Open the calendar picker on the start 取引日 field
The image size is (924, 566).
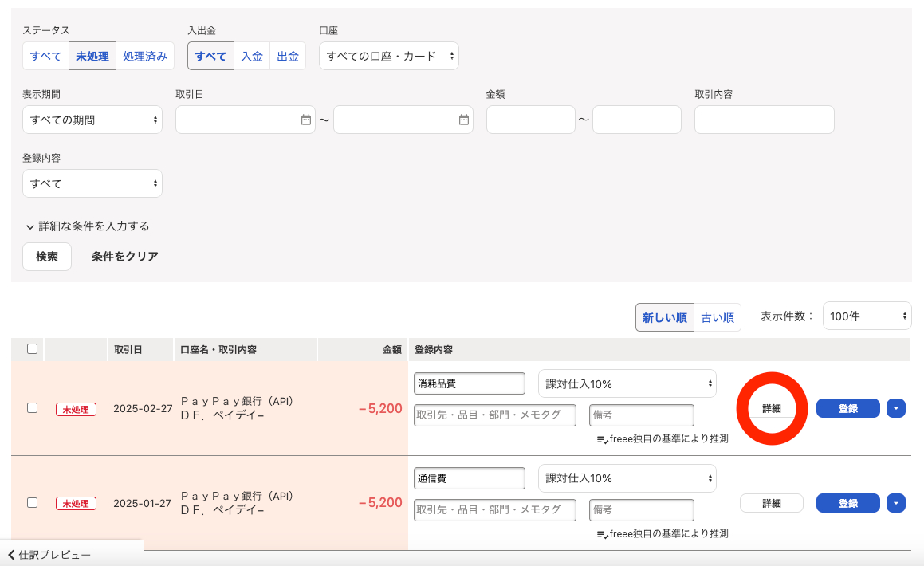click(308, 119)
